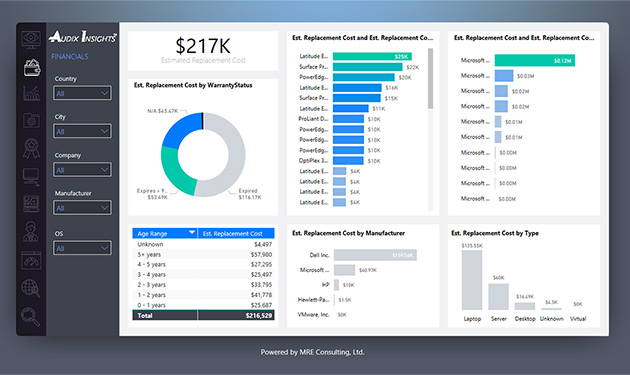630x375 pixels.
Task: Open the OS dropdown filter
Action: 82,248
